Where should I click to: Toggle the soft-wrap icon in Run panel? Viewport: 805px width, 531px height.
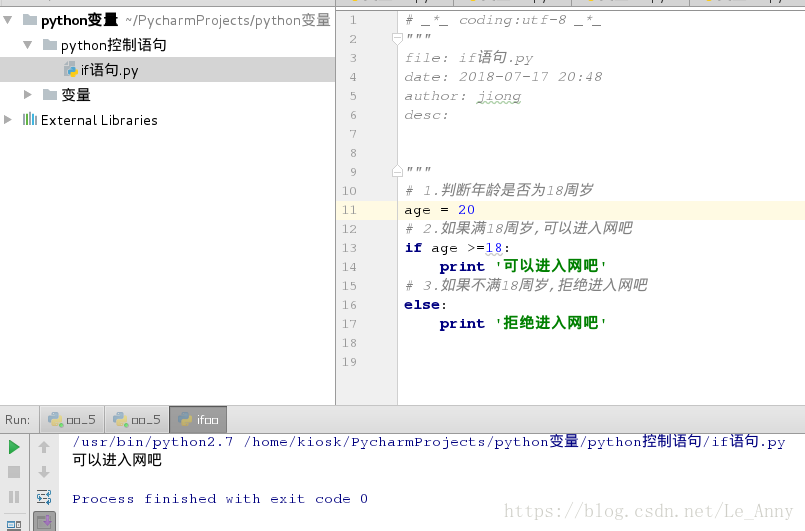44,497
